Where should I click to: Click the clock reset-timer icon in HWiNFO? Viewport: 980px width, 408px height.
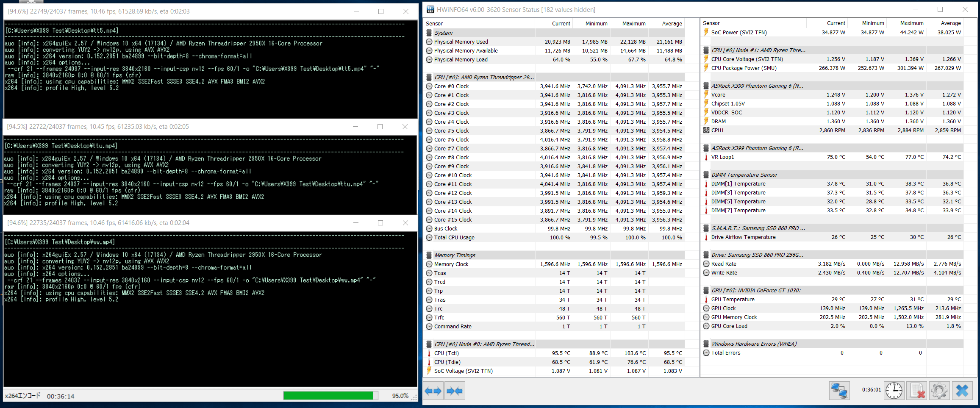pyautogui.click(x=894, y=390)
